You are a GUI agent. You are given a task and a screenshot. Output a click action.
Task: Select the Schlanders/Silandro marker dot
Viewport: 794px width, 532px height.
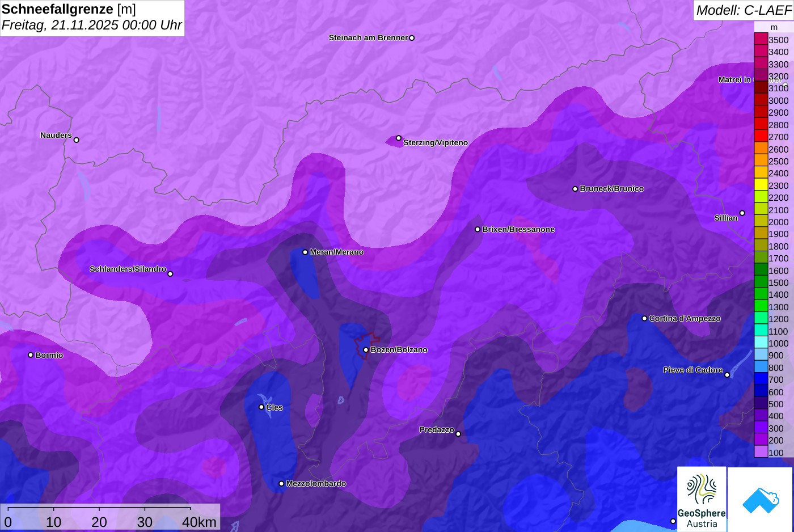click(x=170, y=274)
